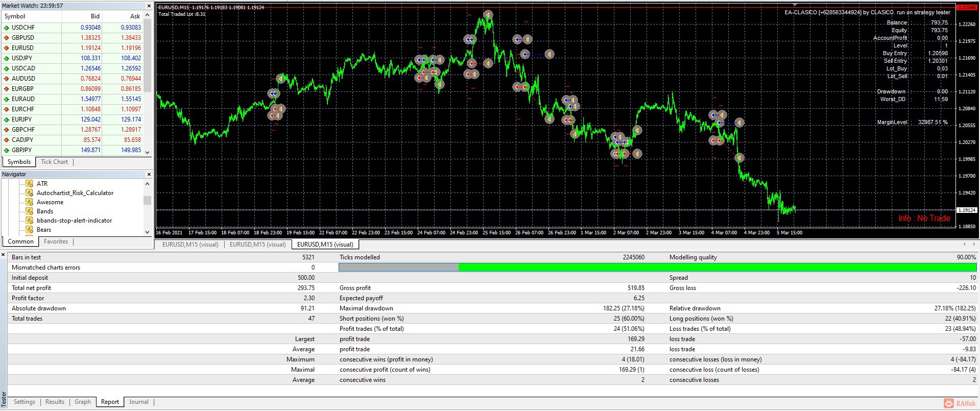Select the EURUSD symbol icon in Market Watch
Screen dimensions: 980x411
pos(7,48)
